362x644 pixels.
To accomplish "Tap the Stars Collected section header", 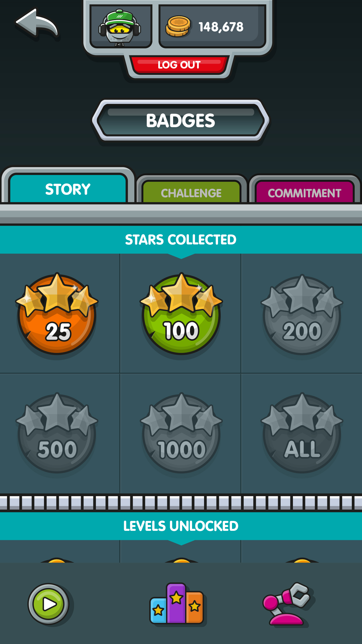I will pos(181,240).
